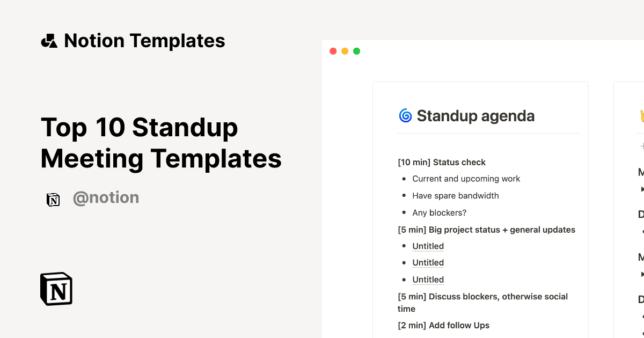644x338 pixels.
Task: Click the green zoom traffic light button
Action: (356, 50)
